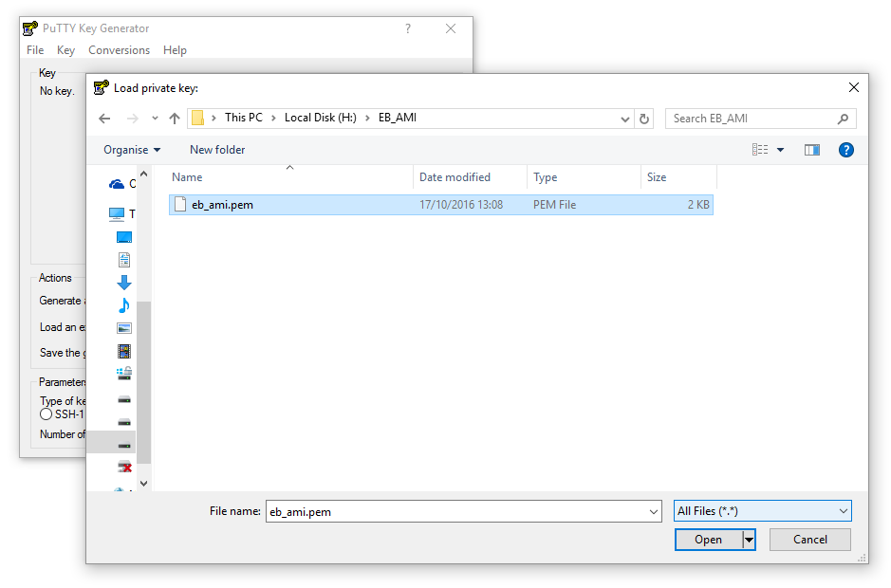Click Open button split arrow
Viewport: 891px width, 588px height.
749,540
